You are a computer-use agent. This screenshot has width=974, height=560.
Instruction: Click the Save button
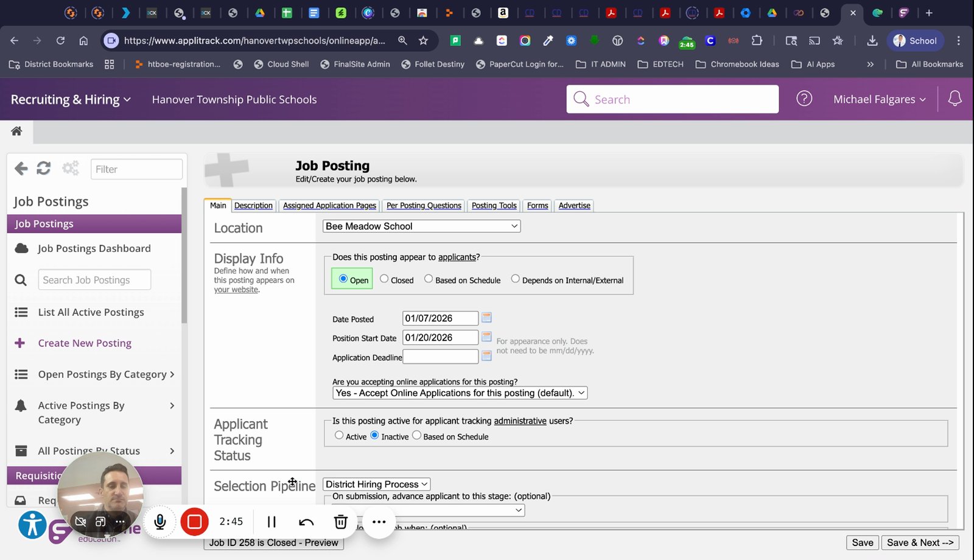(863, 543)
